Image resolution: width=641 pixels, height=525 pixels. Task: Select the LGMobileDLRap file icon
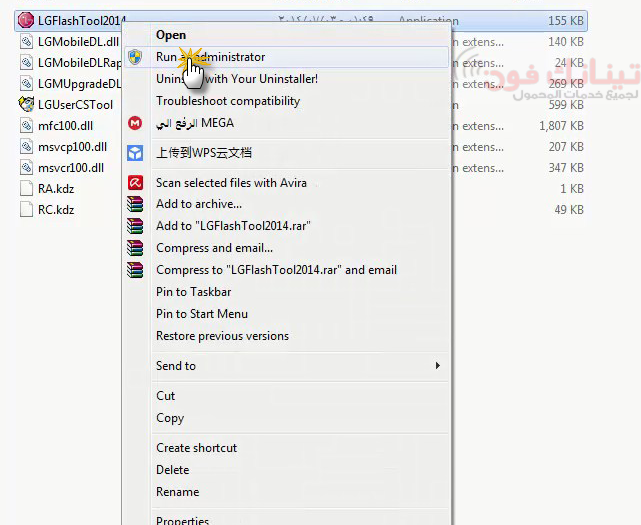[27, 63]
